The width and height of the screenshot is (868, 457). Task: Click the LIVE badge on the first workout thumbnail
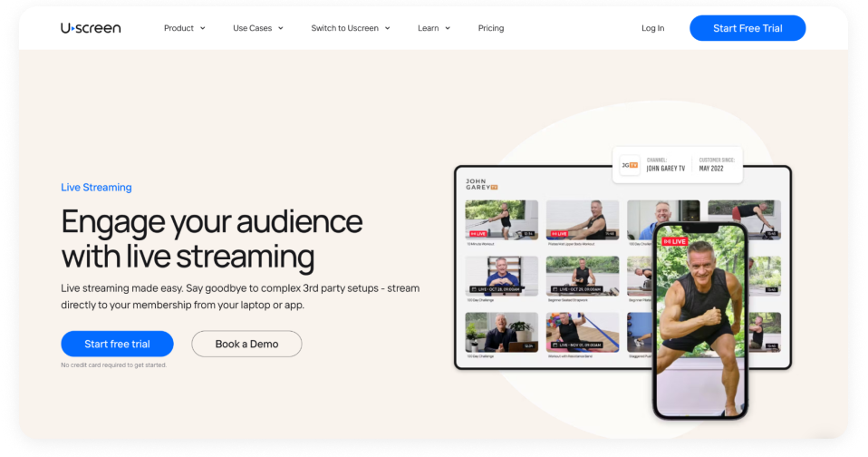coord(477,233)
